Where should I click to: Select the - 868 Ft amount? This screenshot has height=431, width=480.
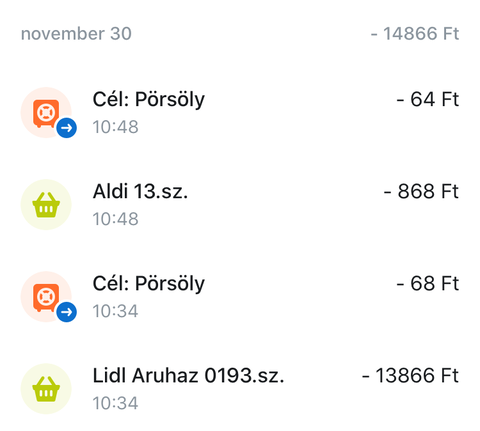(421, 191)
